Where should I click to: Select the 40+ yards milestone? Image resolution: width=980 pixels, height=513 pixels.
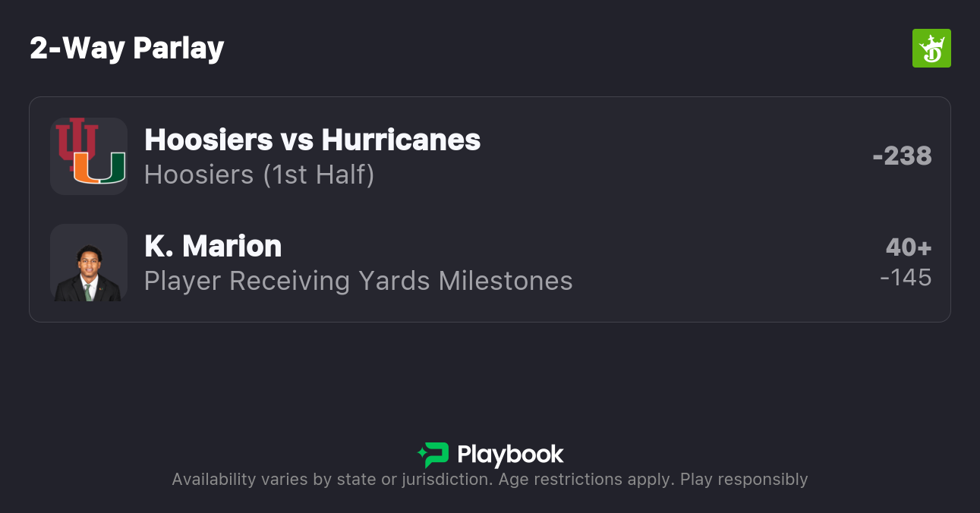[908, 247]
